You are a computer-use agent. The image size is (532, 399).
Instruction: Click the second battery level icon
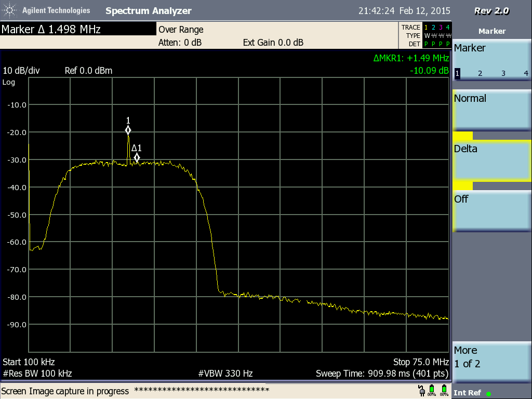click(444, 390)
